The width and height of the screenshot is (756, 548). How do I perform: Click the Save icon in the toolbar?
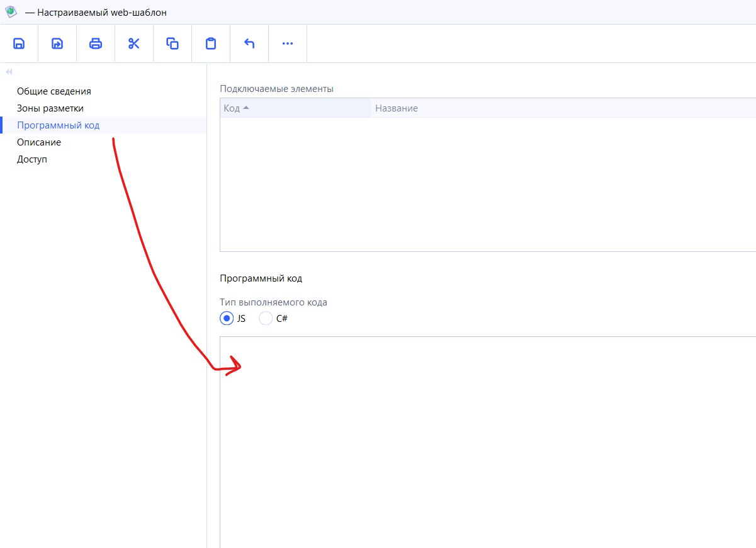(19, 43)
